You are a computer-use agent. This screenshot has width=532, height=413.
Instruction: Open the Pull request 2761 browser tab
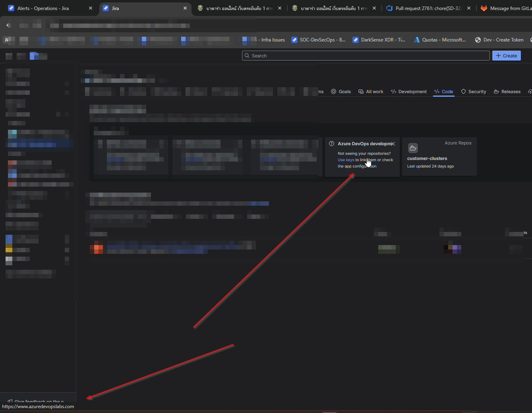point(429,8)
